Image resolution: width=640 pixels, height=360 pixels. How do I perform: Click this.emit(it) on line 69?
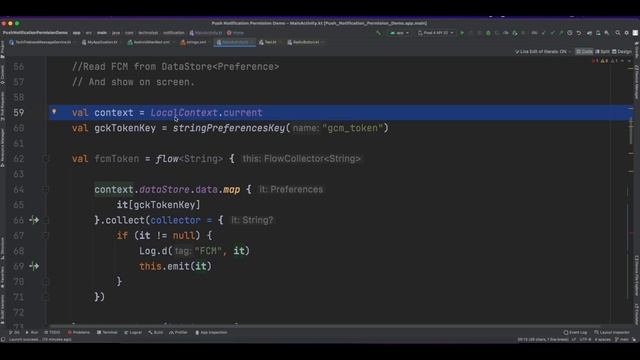pos(176,266)
